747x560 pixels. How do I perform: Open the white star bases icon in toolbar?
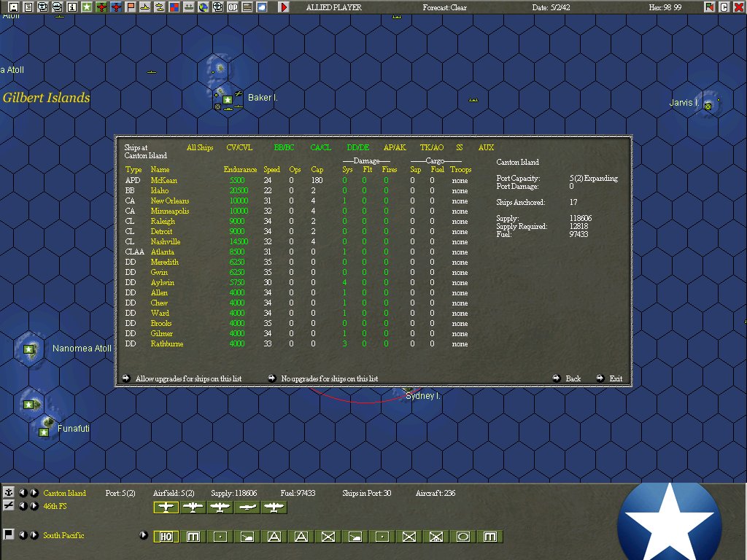pos(87,7)
